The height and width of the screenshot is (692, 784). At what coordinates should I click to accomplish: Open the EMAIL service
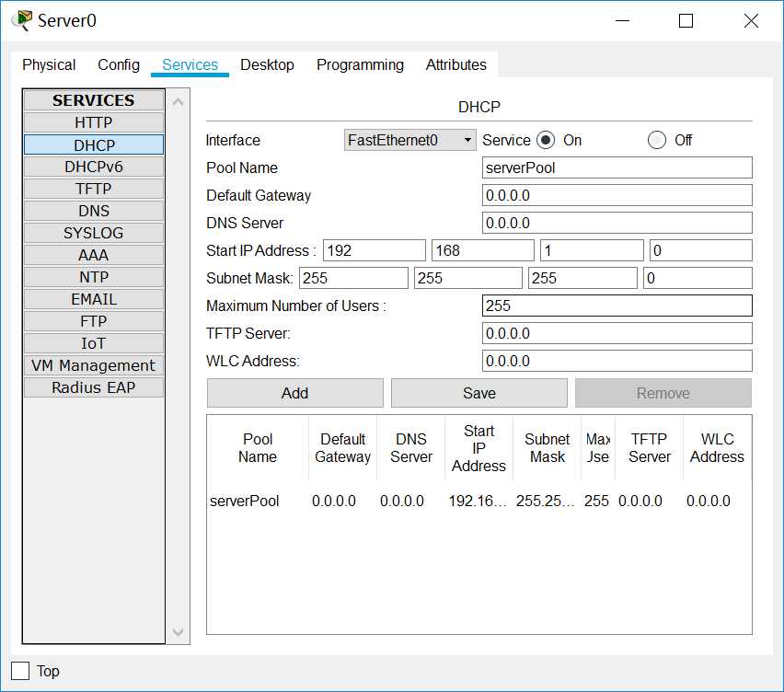94,299
